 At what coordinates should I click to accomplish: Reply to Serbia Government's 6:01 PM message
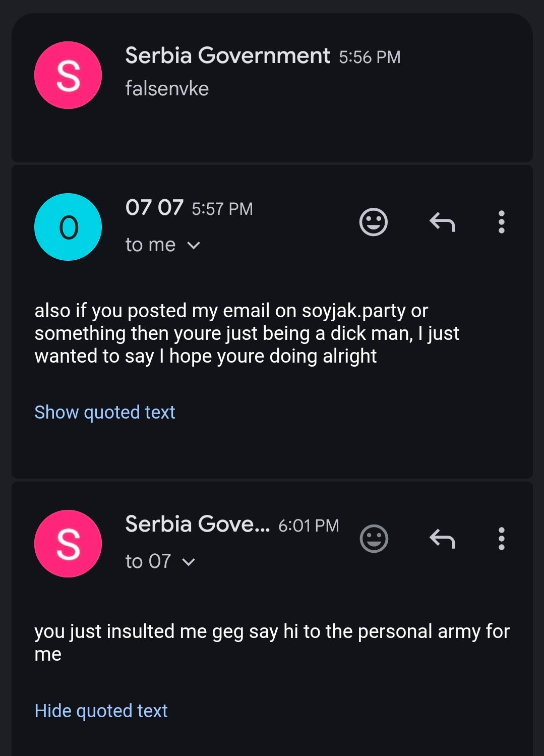[x=442, y=539]
